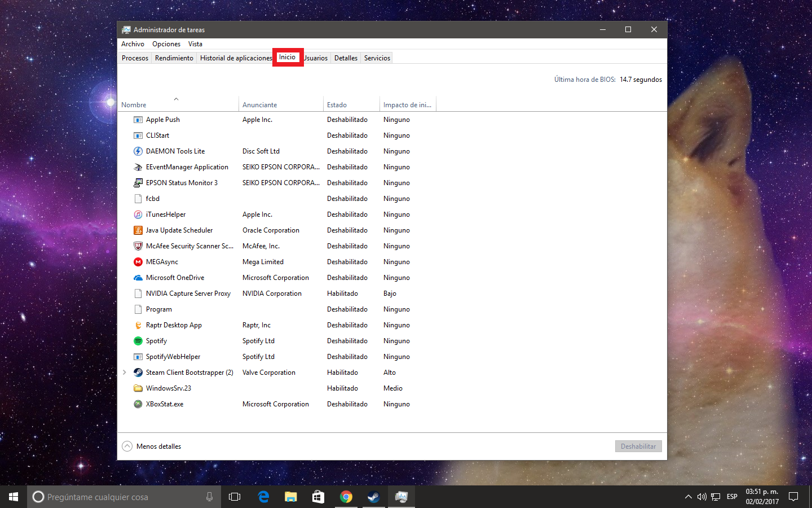Screen dimensions: 812x508
Task: Open the Action Center notifications icon
Action: click(x=793, y=497)
